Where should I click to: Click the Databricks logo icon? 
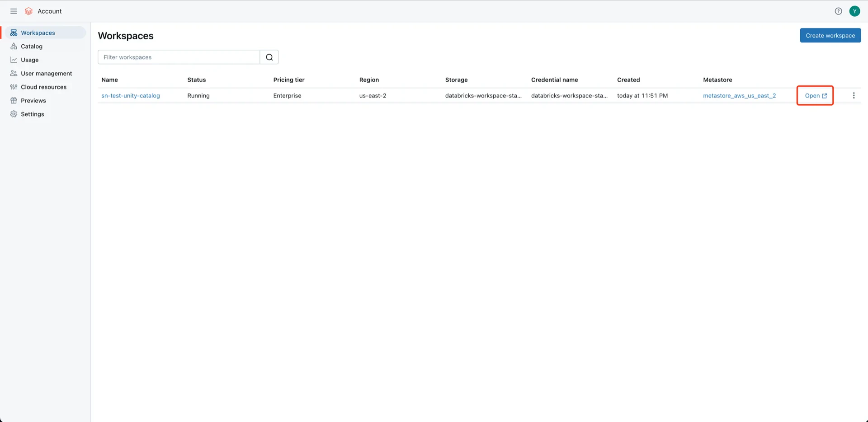point(28,11)
